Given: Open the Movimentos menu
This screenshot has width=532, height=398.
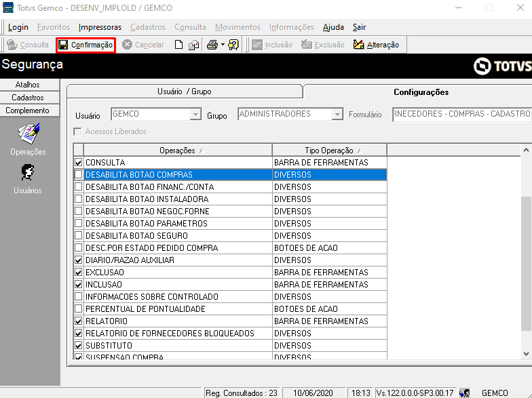Looking at the screenshot, I should click(x=237, y=27).
